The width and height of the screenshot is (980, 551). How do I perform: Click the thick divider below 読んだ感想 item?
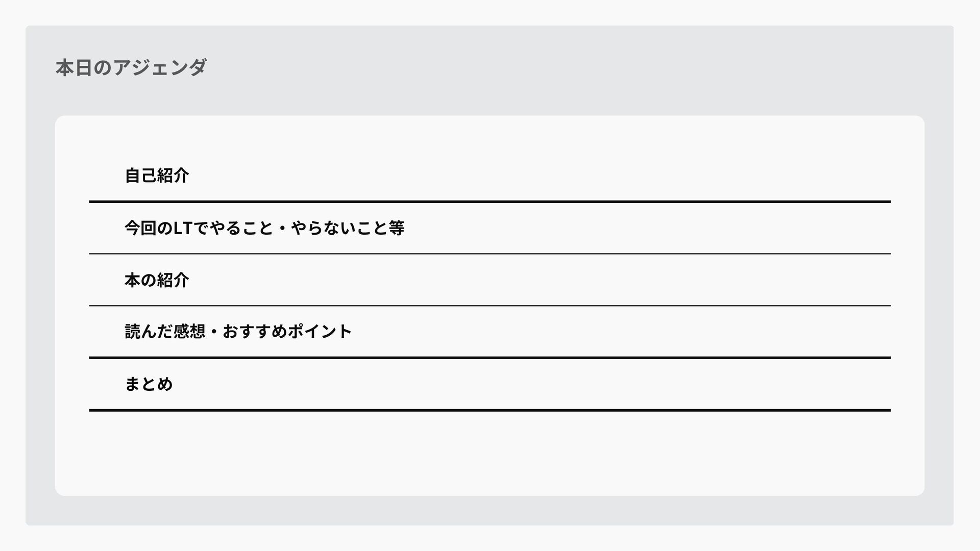point(490,358)
